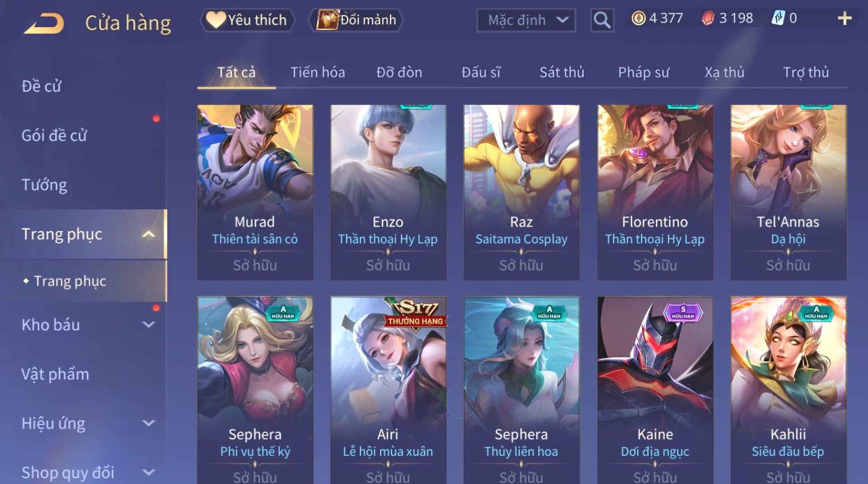Switch to the Sát thủ tab
The height and width of the screenshot is (484, 868).
coord(562,72)
